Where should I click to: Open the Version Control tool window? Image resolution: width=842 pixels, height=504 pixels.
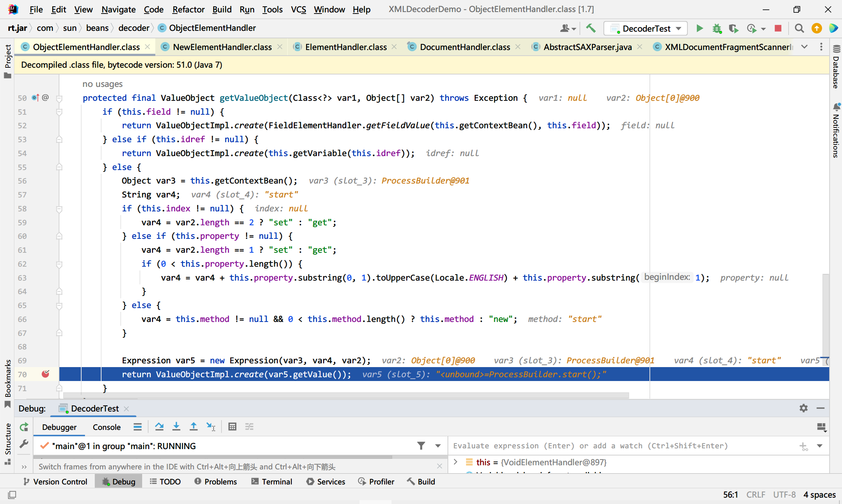[55, 481]
